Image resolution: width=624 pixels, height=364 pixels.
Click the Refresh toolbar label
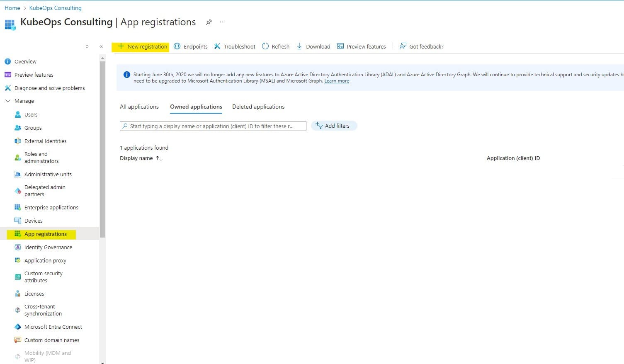(281, 46)
